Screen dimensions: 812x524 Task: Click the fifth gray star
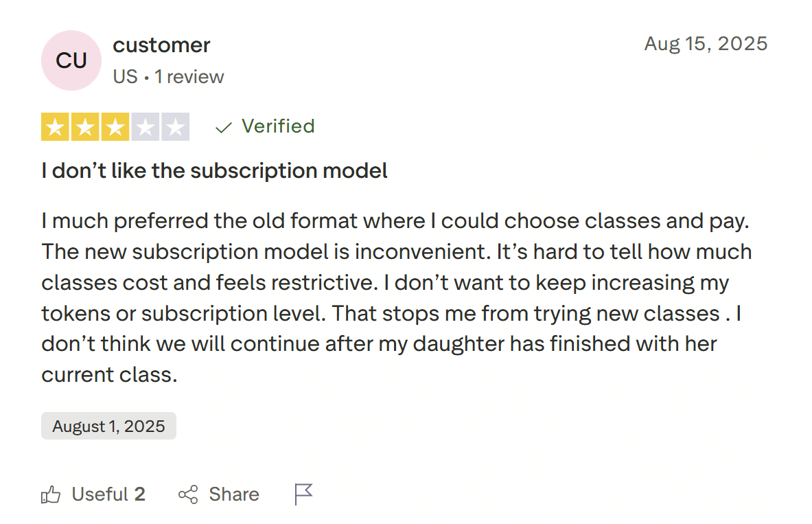coord(175,126)
